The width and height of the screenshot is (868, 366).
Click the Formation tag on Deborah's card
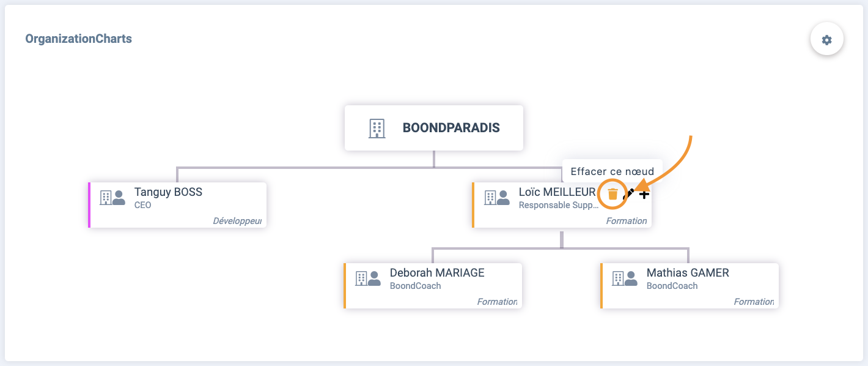pos(497,302)
